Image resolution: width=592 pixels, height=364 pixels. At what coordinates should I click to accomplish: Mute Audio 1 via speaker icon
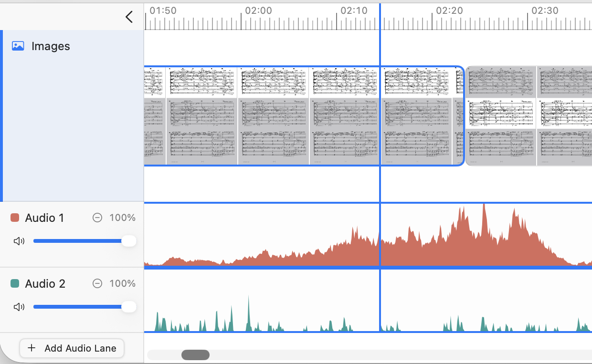click(19, 241)
